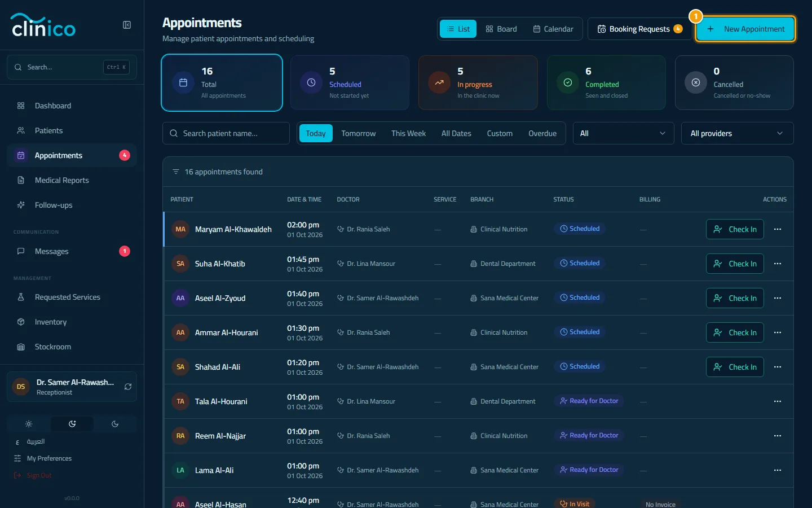Show more actions for Tala Al-Hourani
The image size is (812, 508).
778,401
